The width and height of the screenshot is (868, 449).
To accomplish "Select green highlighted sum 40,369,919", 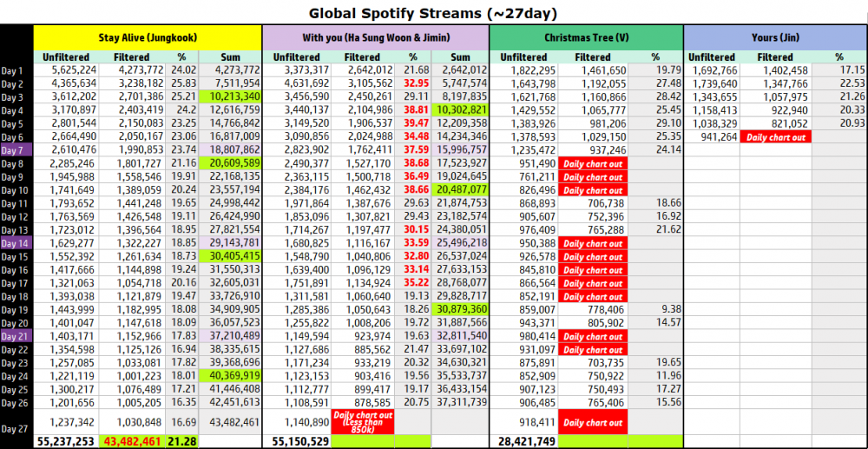I will [230, 376].
